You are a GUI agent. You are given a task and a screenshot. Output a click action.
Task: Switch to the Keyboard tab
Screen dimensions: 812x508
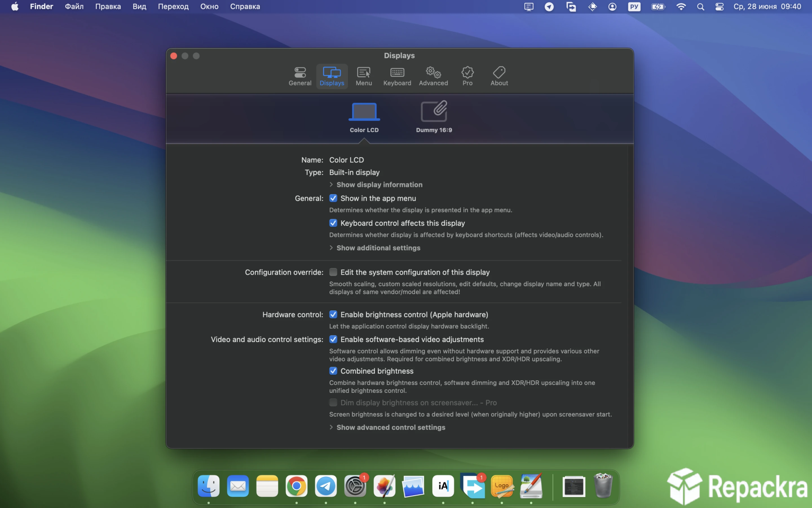(397, 76)
